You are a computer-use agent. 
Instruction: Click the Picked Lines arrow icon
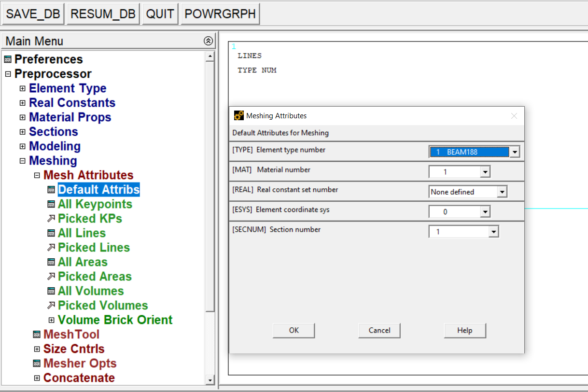(51, 248)
